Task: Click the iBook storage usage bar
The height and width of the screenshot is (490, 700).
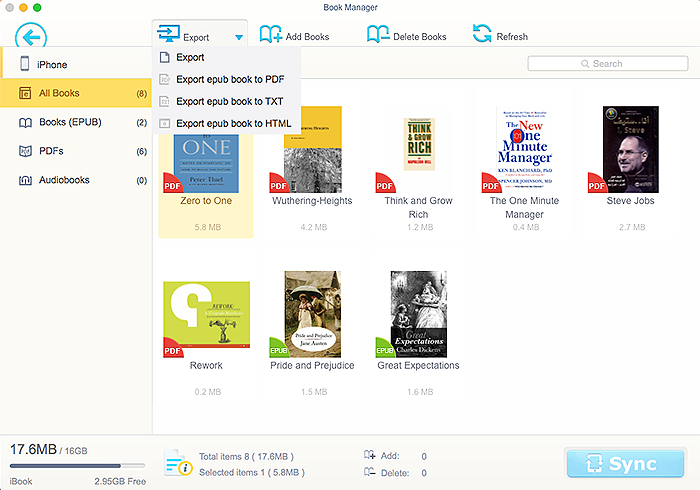Action: [x=77, y=466]
